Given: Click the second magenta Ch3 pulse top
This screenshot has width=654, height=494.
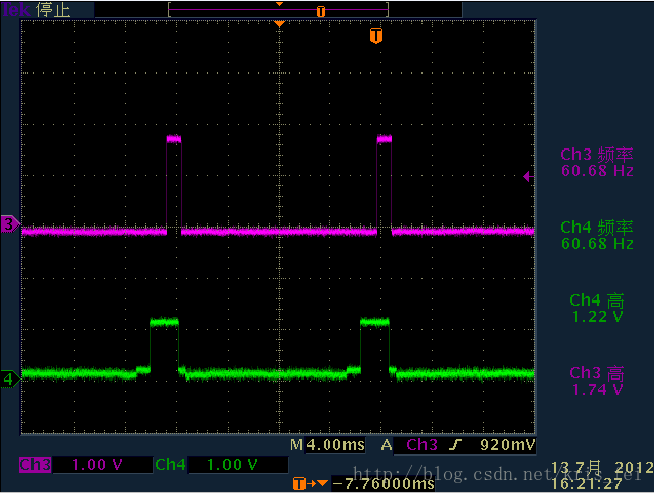Looking at the screenshot, I should pos(384,139).
